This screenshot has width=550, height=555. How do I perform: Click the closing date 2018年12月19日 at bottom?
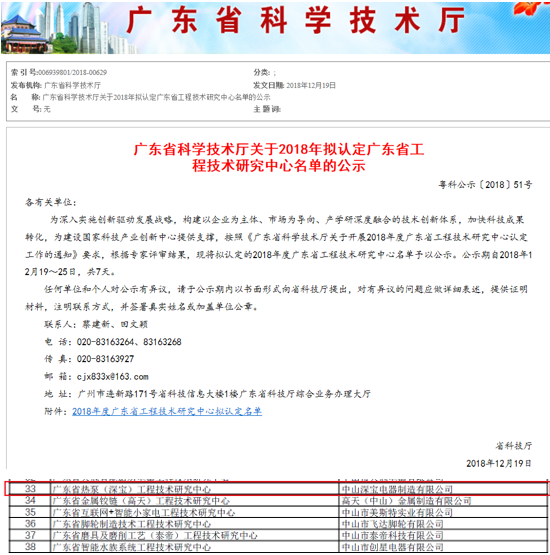click(x=499, y=463)
